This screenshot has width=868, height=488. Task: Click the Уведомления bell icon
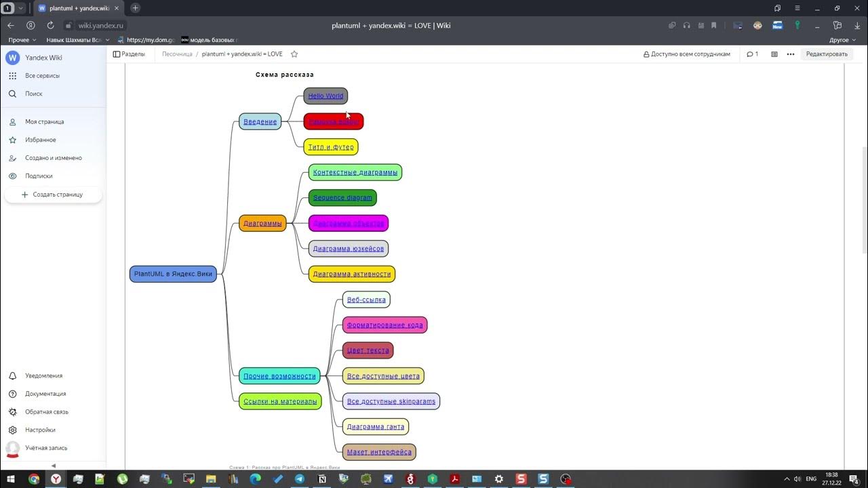(x=12, y=375)
